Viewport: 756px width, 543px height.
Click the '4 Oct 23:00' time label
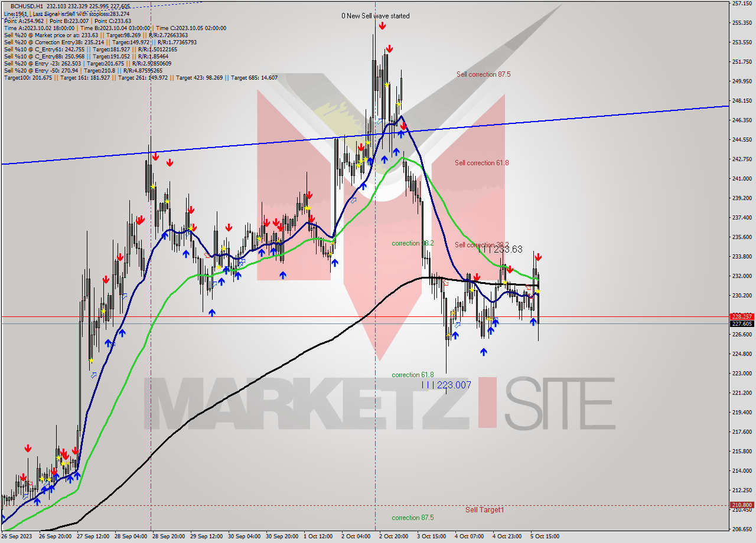click(x=507, y=537)
